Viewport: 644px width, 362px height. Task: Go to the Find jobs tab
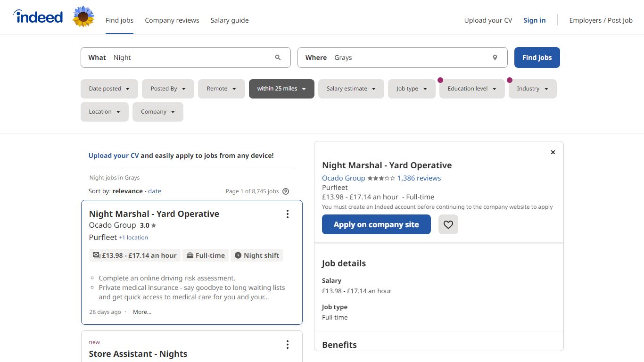(x=119, y=20)
